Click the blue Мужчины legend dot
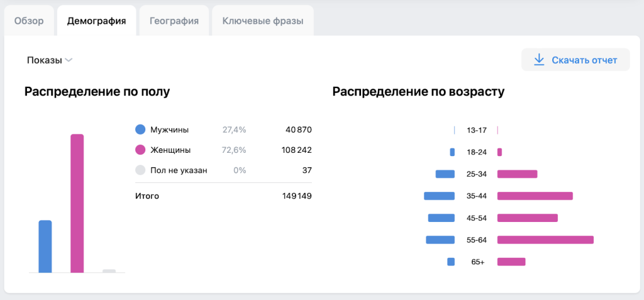This screenshot has width=644, height=300. click(x=140, y=130)
